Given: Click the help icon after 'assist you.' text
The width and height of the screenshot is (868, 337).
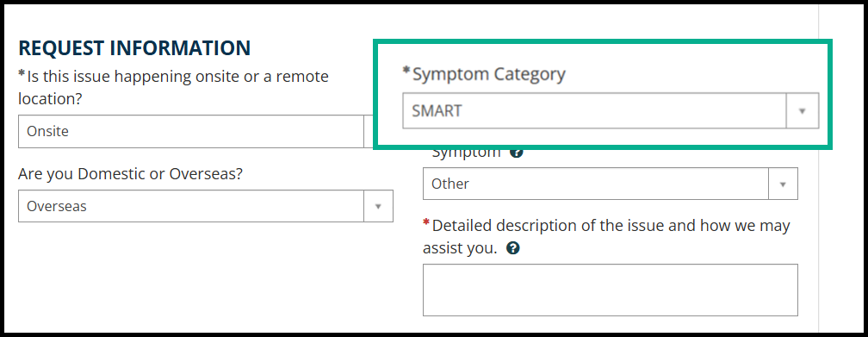Looking at the screenshot, I should click(513, 248).
